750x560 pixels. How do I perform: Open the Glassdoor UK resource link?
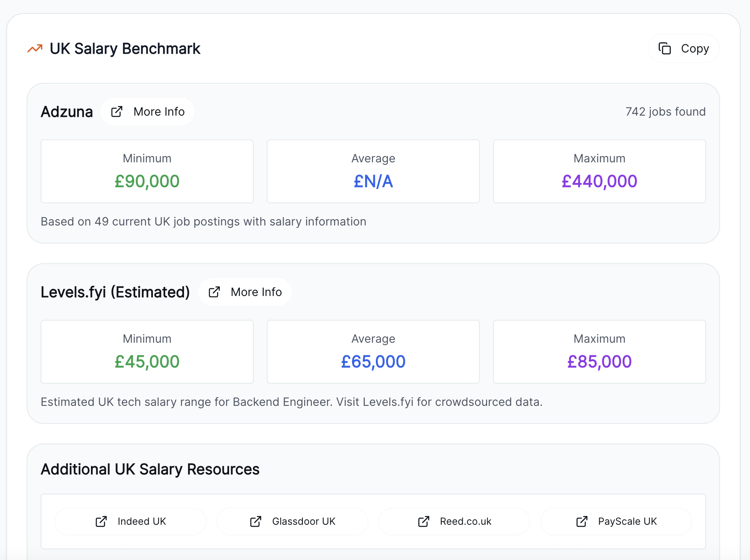[292, 521]
